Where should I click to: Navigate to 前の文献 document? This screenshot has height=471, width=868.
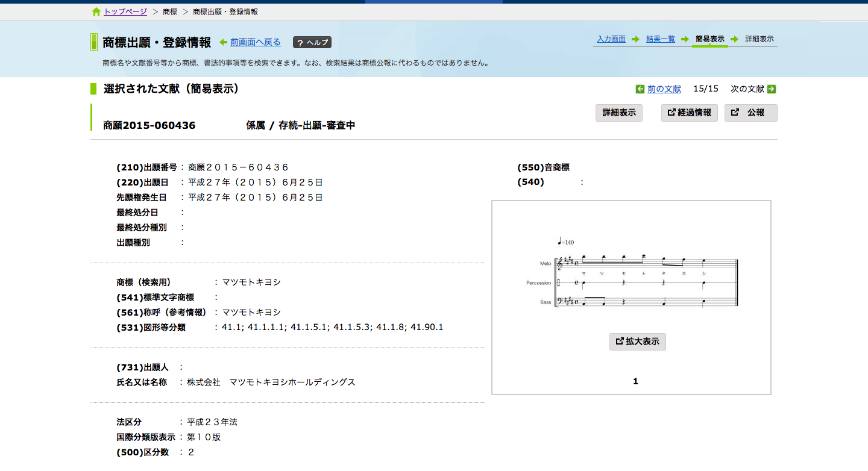point(663,89)
